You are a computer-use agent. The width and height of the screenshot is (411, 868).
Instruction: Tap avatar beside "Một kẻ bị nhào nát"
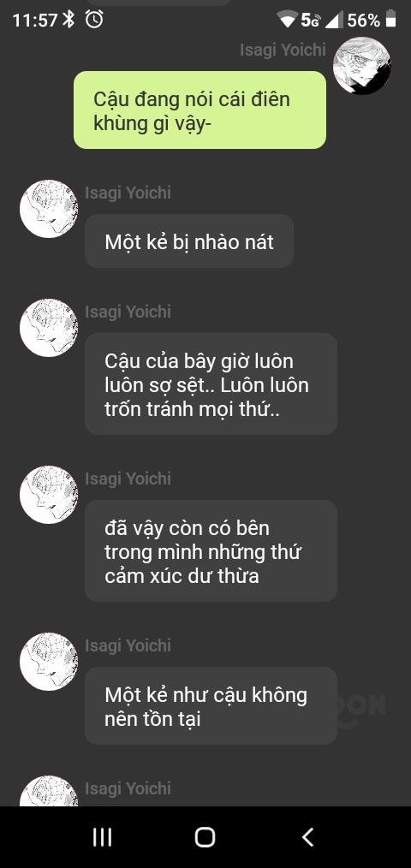49,209
